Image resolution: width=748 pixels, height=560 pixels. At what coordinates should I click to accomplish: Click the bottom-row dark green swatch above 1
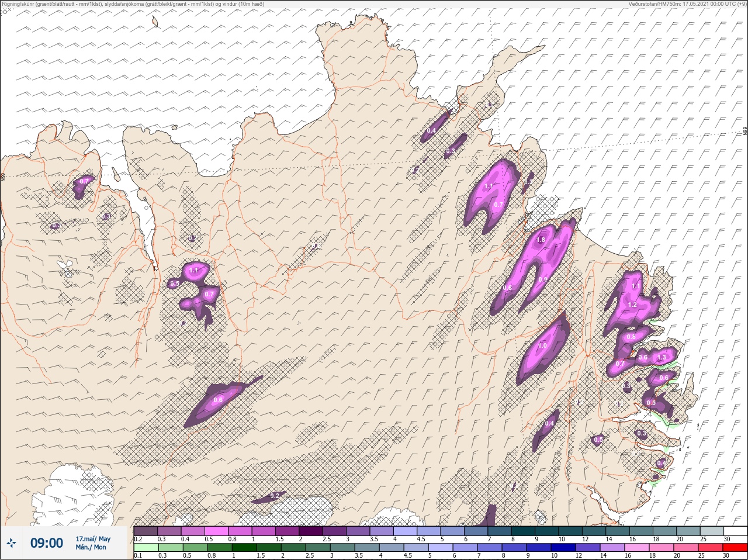pos(245,548)
